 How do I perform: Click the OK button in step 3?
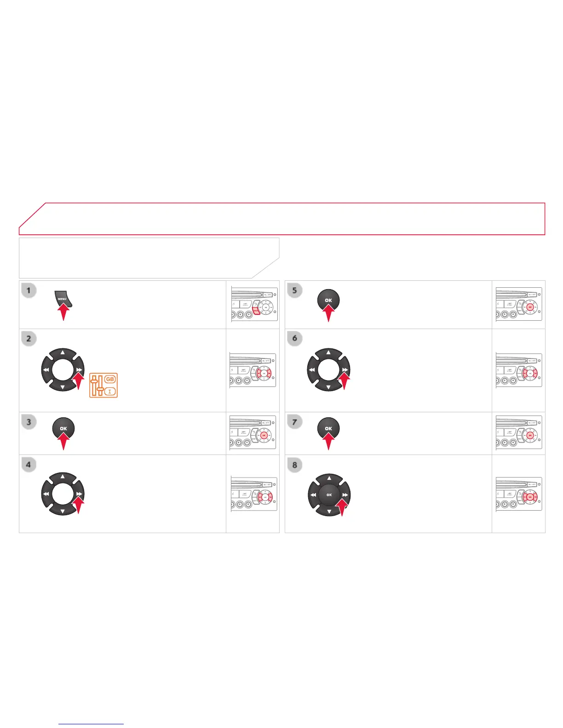[63, 428]
